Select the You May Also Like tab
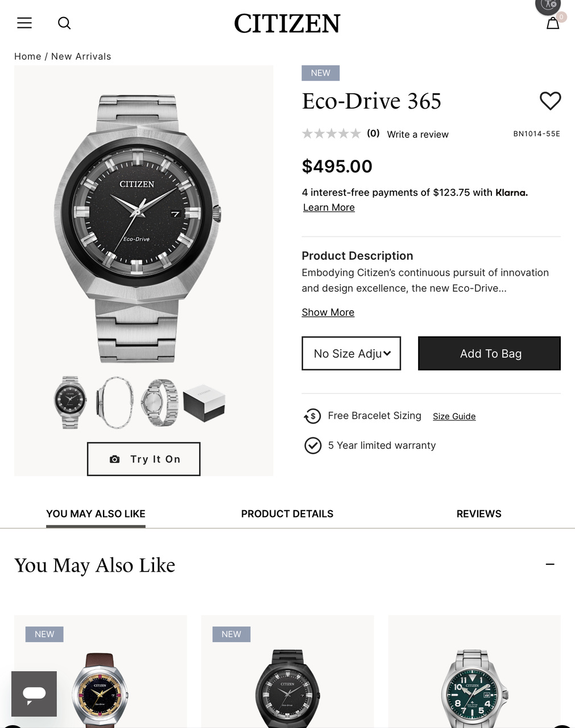The width and height of the screenshot is (575, 728). [96, 514]
